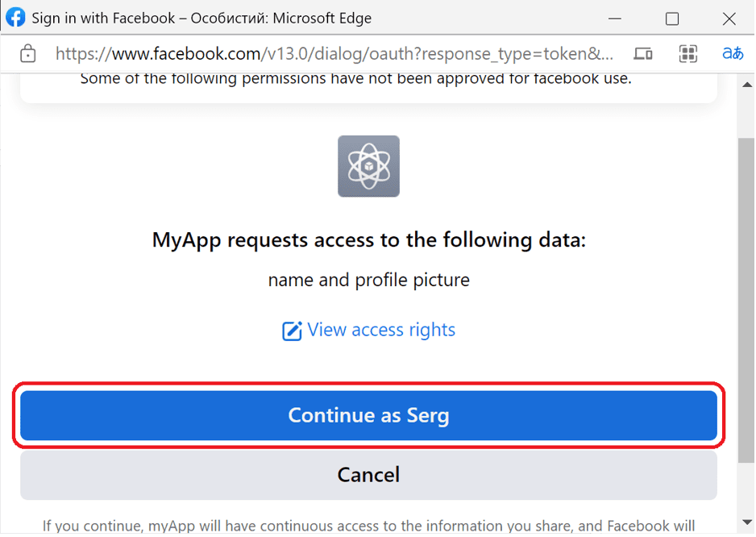This screenshot has height=537, width=756.
Task: Click the 'name and profile picture' text
Action: [369, 280]
